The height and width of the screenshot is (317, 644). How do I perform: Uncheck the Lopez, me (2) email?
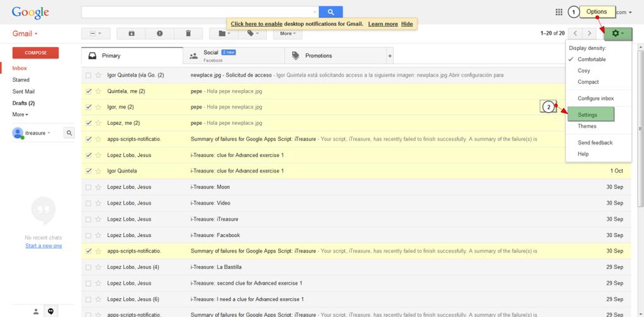[88, 124]
